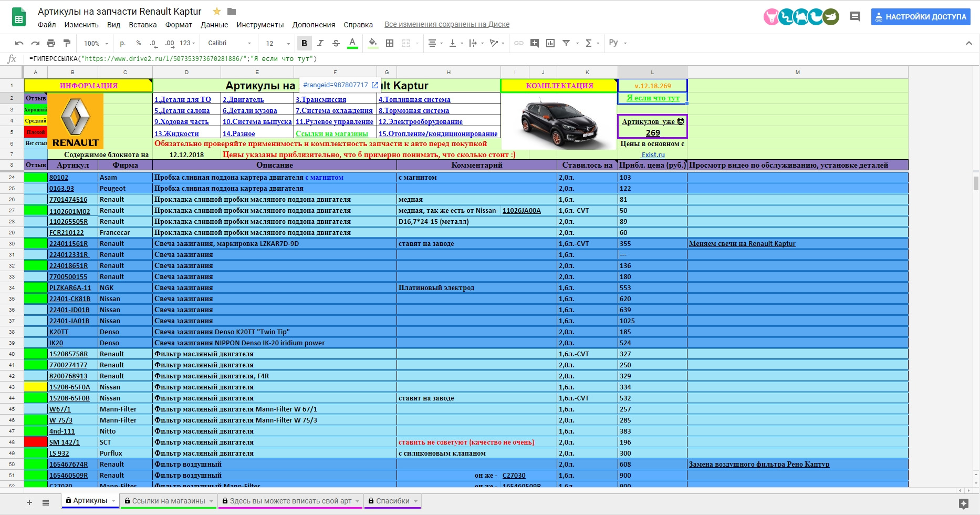Viewport: 980px width, 515px height.
Task: Open the rangeid link popup icon
Action: pos(375,85)
